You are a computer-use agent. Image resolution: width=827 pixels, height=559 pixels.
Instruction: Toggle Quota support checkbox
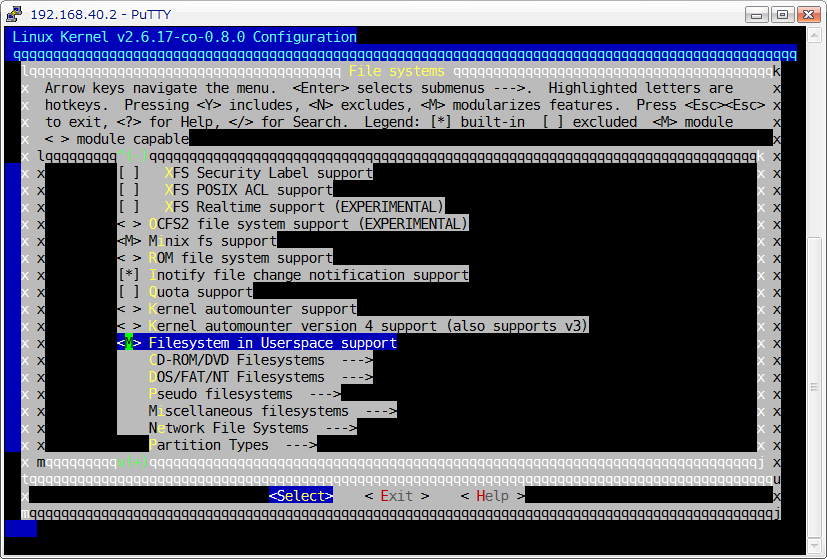129,292
